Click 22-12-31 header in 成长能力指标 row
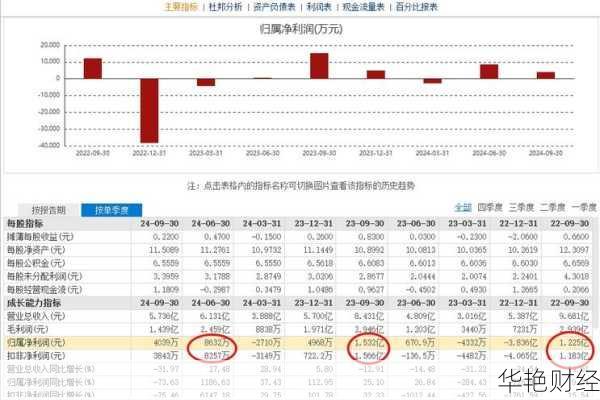Screen dimensions: 600x400 tap(518, 303)
